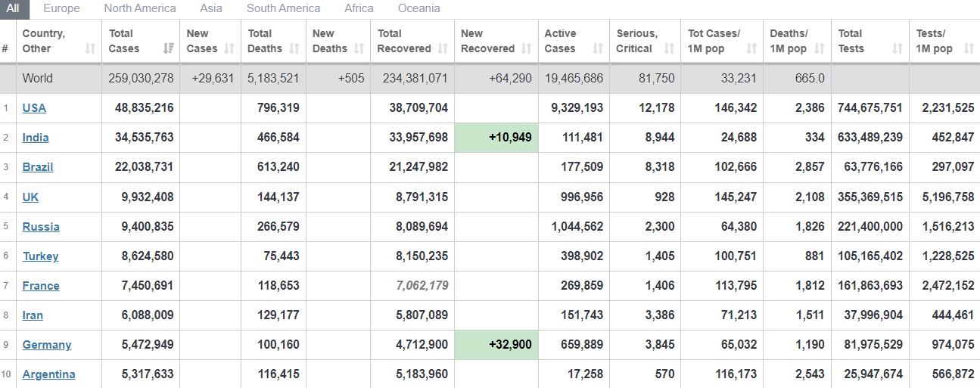Viewport: 980px width, 388px height.
Task: Click Total Recovered sort arrows
Action: tap(443, 49)
